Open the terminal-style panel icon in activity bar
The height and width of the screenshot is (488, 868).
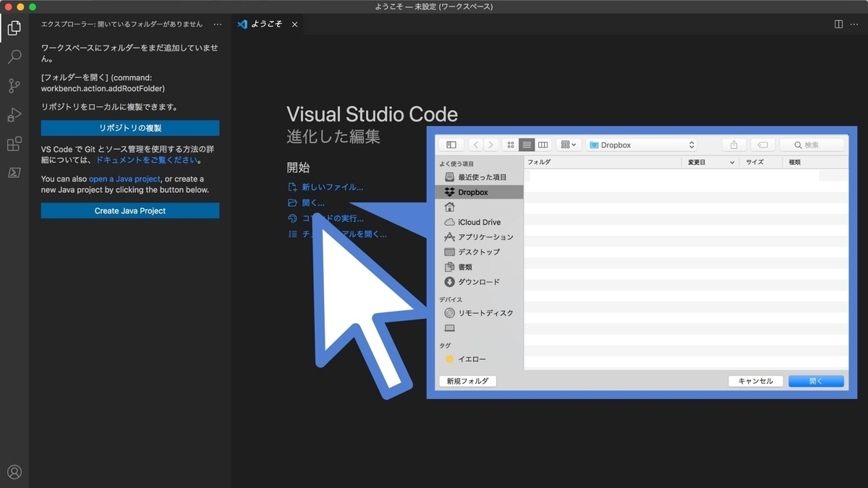(x=14, y=173)
